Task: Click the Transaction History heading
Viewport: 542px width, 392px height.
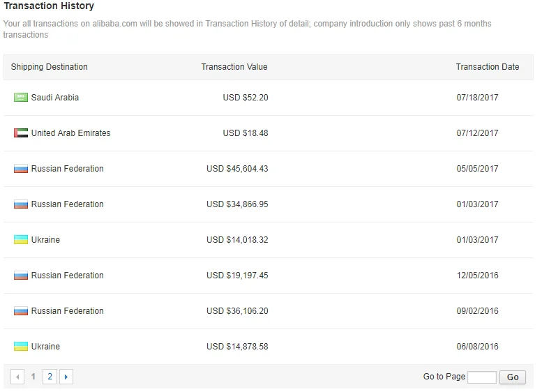Action: [x=49, y=6]
